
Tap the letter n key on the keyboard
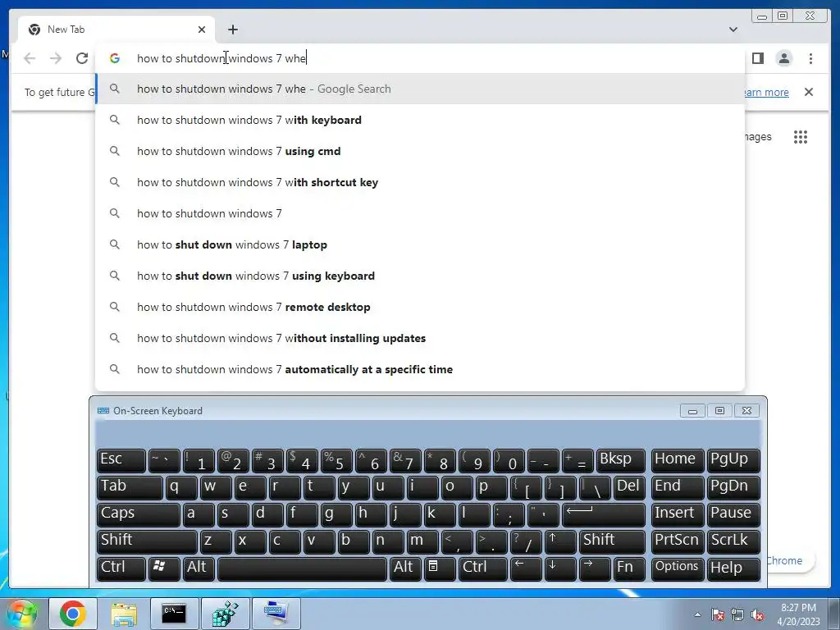pyautogui.click(x=388, y=541)
